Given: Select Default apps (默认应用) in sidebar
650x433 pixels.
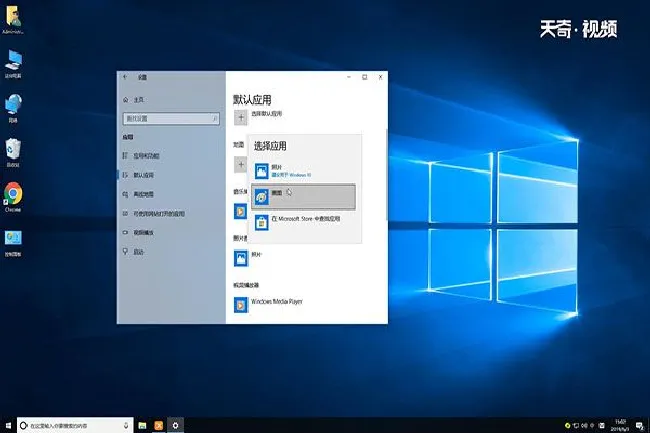Looking at the screenshot, I should tap(138, 175).
